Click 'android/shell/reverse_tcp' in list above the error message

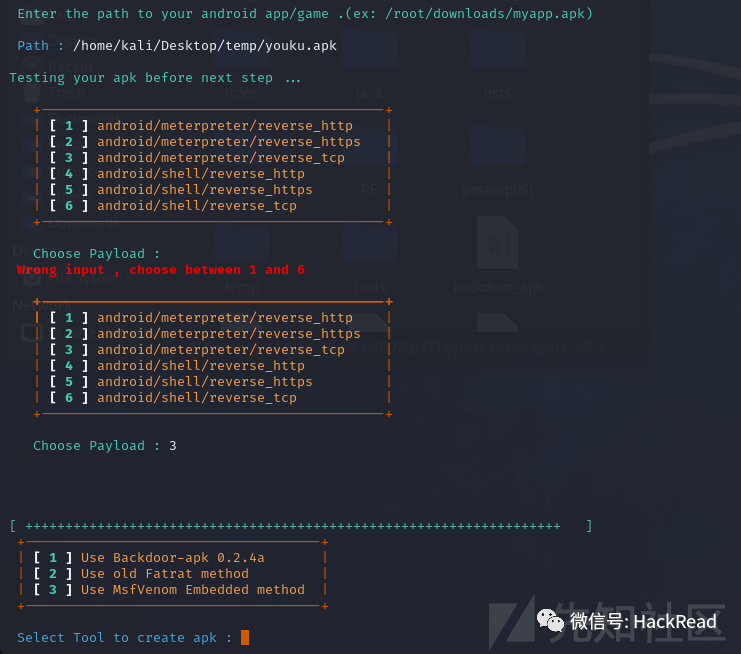tap(197, 206)
